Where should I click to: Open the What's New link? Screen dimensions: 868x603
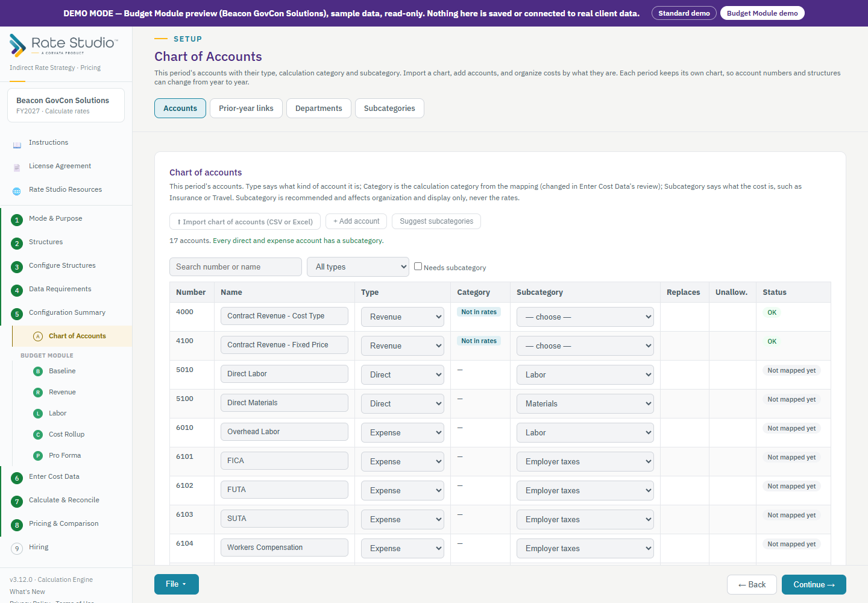[27, 592]
